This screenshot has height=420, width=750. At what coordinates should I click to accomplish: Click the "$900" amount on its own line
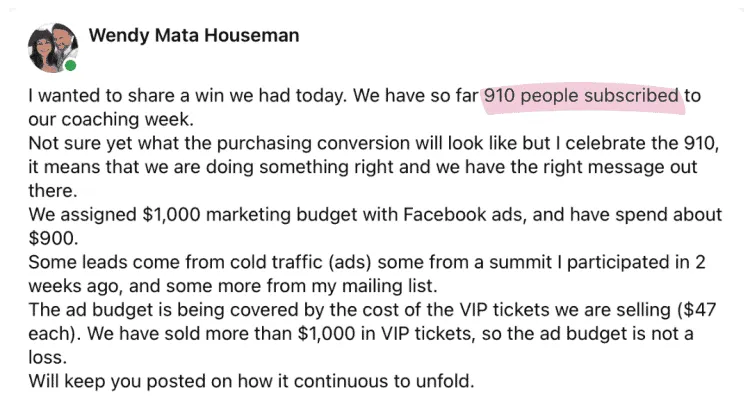pos(50,237)
